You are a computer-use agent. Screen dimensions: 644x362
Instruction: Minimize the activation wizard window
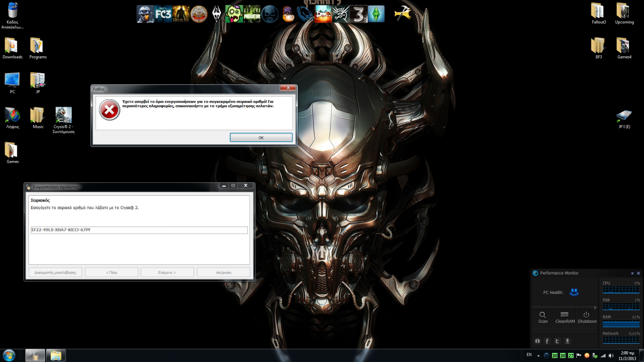point(223,186)
